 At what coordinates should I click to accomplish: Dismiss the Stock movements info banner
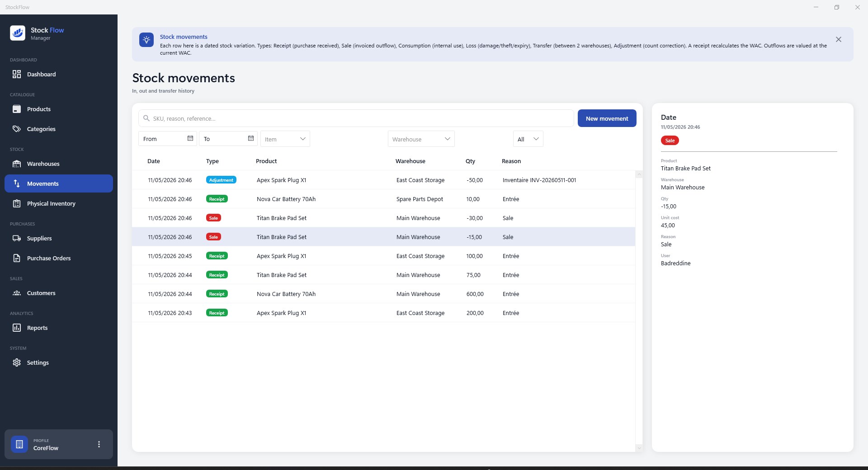(839, 39)
